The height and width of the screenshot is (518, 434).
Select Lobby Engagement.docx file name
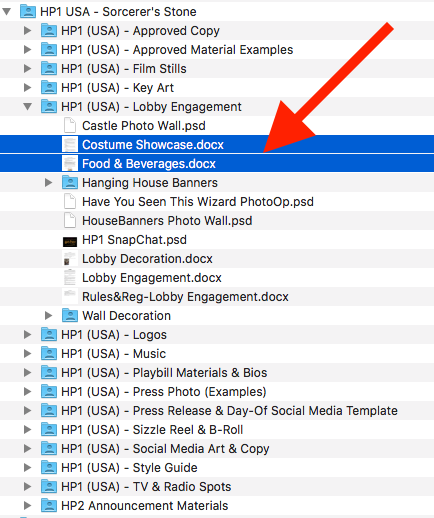click(152, 278)
